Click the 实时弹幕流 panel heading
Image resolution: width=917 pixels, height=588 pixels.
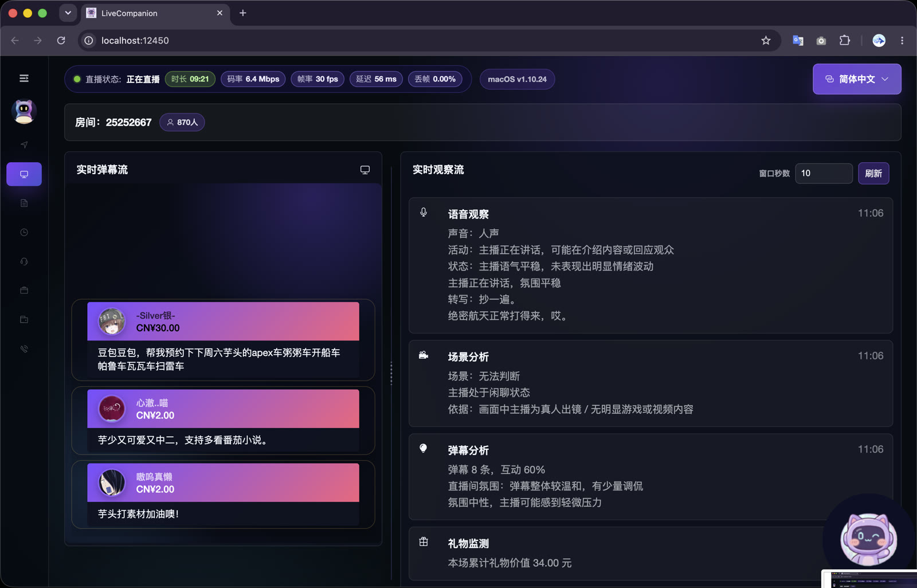[x=102, y=170]
